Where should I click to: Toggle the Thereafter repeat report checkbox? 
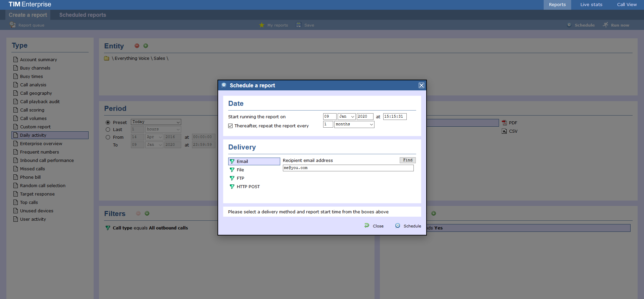231,126
